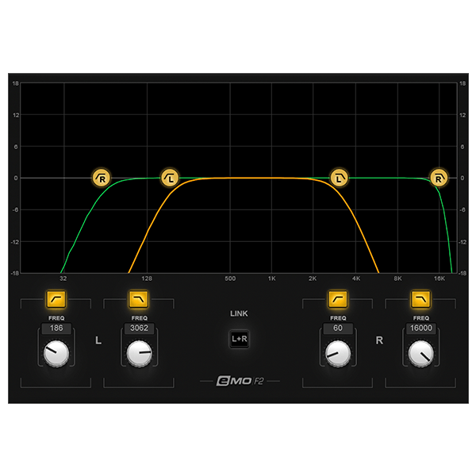Click the 60 frequency value field
This screenshot has height=476, width=476.
[x=338, y=328]
